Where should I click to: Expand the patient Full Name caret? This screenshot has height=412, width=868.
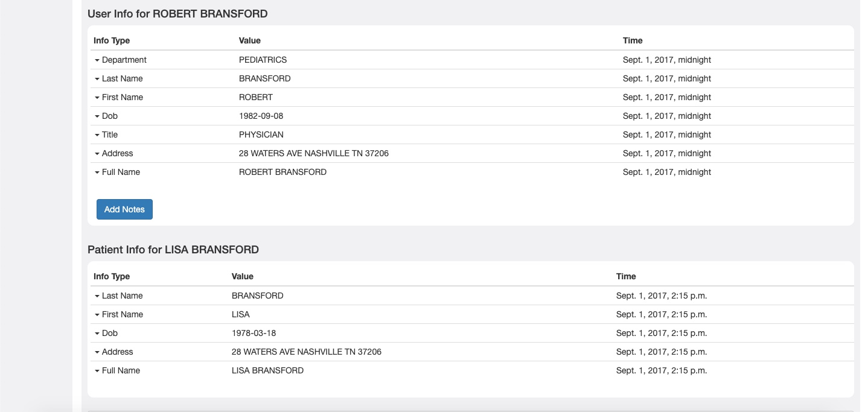[97, 371]
